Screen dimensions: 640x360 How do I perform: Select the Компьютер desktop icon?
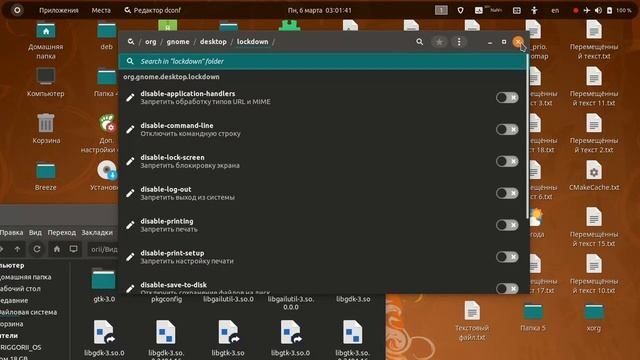coord(46,82)
